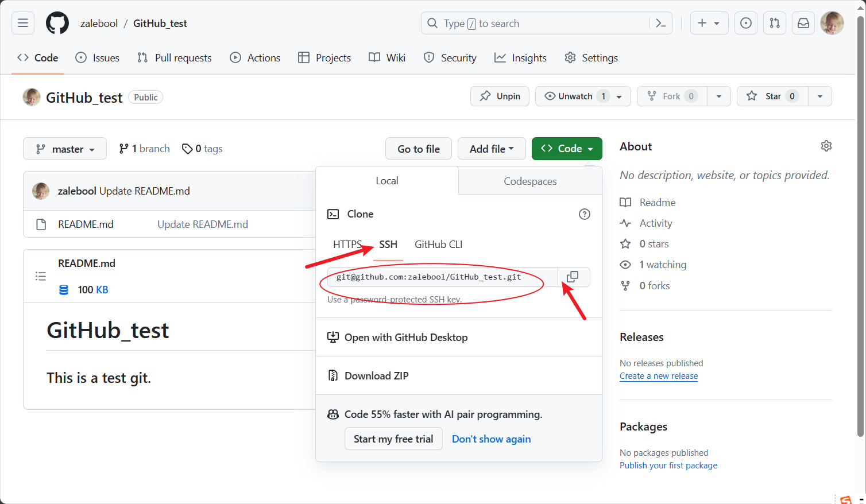Select the GitHub CLI clone option
The image size is (866, 504).
pos(439,245)
